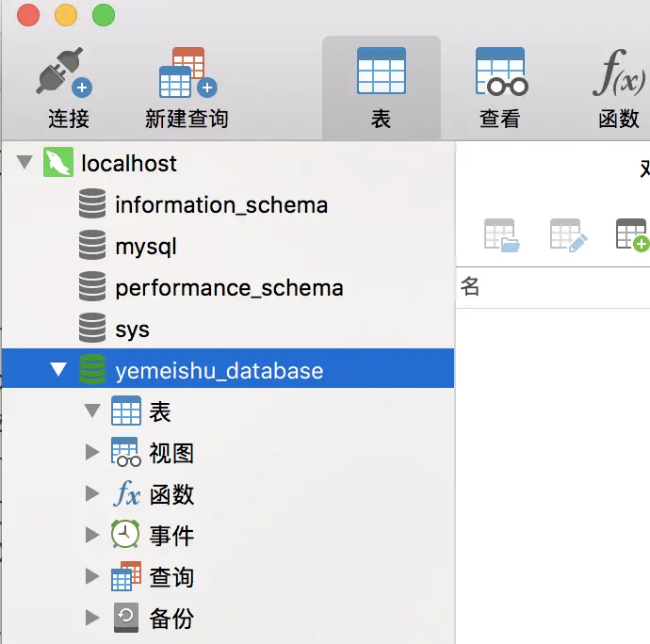Click the Function f(x) toolbar icon
650x644 pixels.
tap(619, 72)
